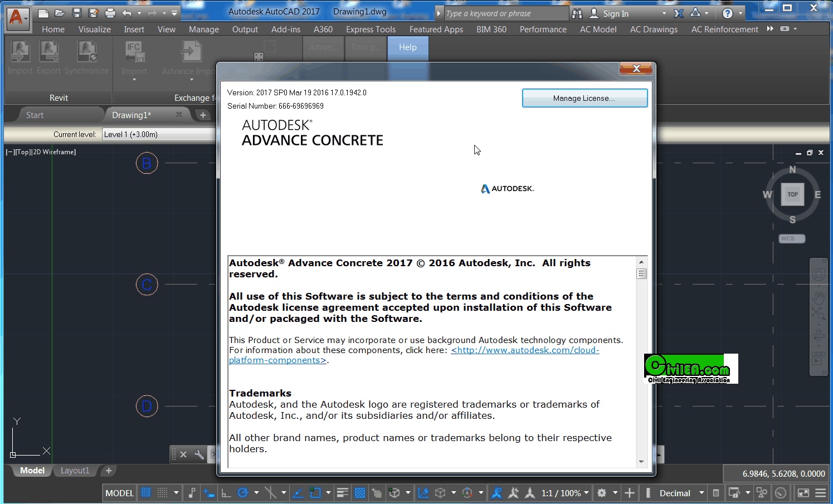Click the About dialog scrollbar thumb
Viewport: 833px width, 504px height.
(641, 273)
